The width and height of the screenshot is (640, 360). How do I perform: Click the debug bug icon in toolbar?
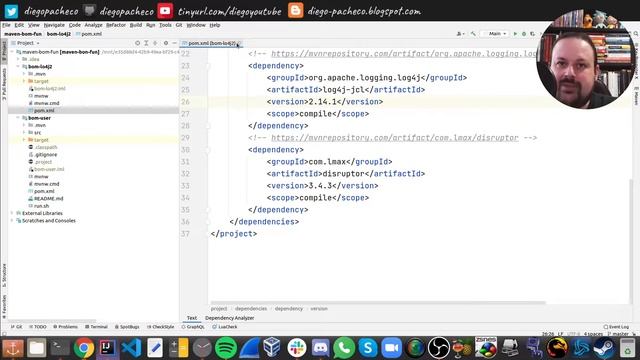pos(524,33)
